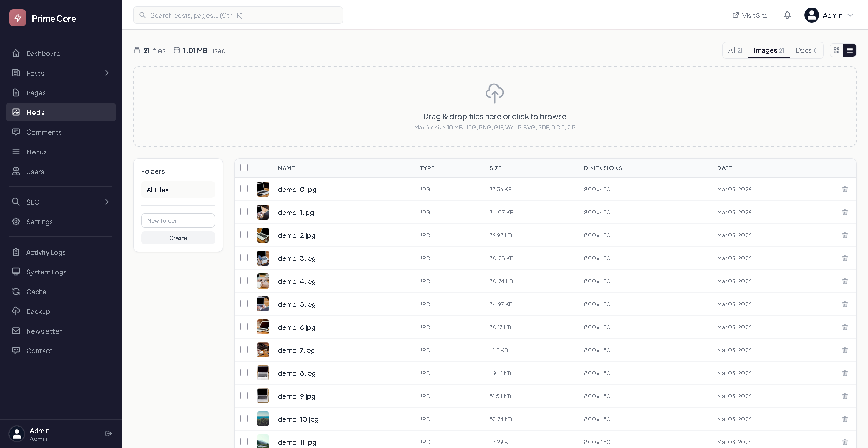This screenshot has height=448, width=868.
Task: Click the logout icon beside Admin
Action: (x=109, y=433)
